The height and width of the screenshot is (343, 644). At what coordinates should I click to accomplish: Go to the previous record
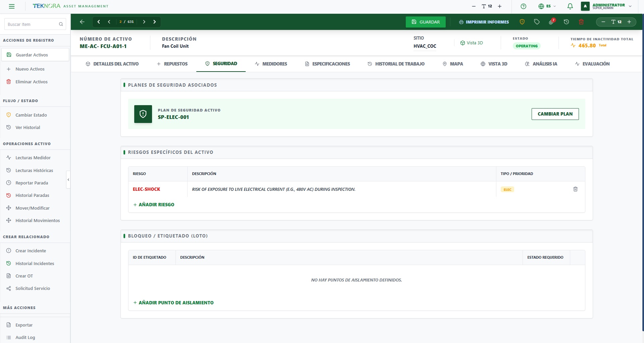pyautogui.click(x=109, y=22)
